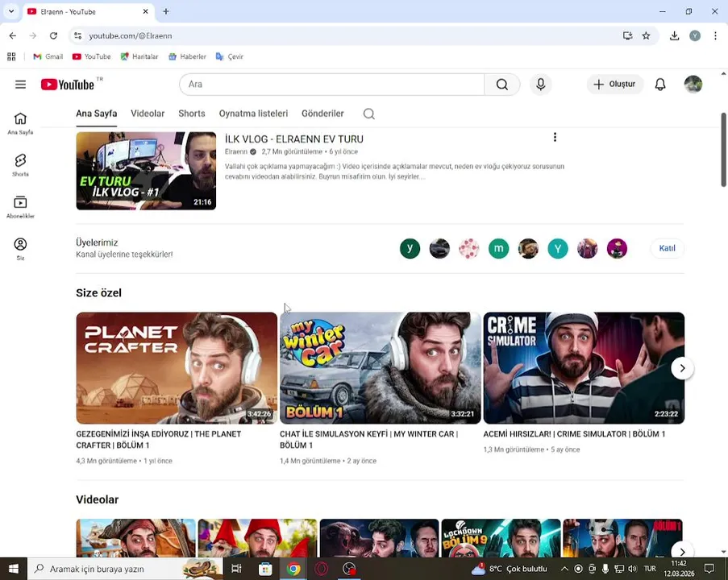This screenshot has height=580, width=728.
Task: Open the apps grid in the bookmarks bar
Action: [x=11, y=56]
